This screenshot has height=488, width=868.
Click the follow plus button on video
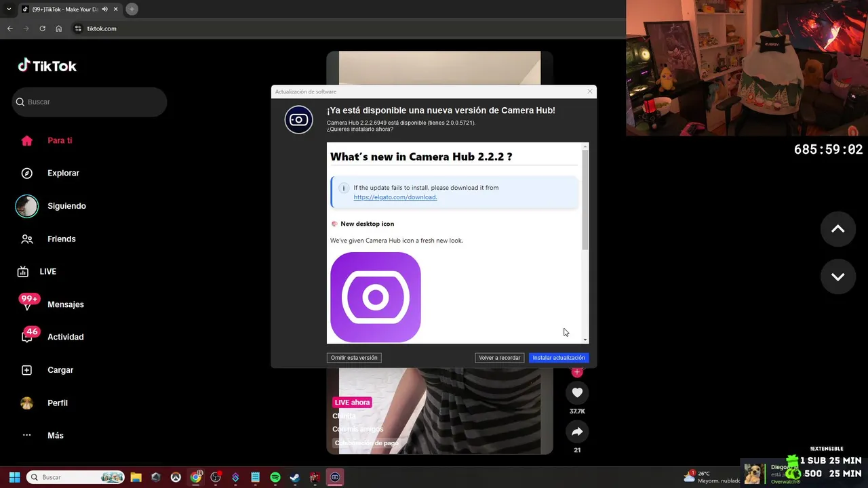pos(577,371)
